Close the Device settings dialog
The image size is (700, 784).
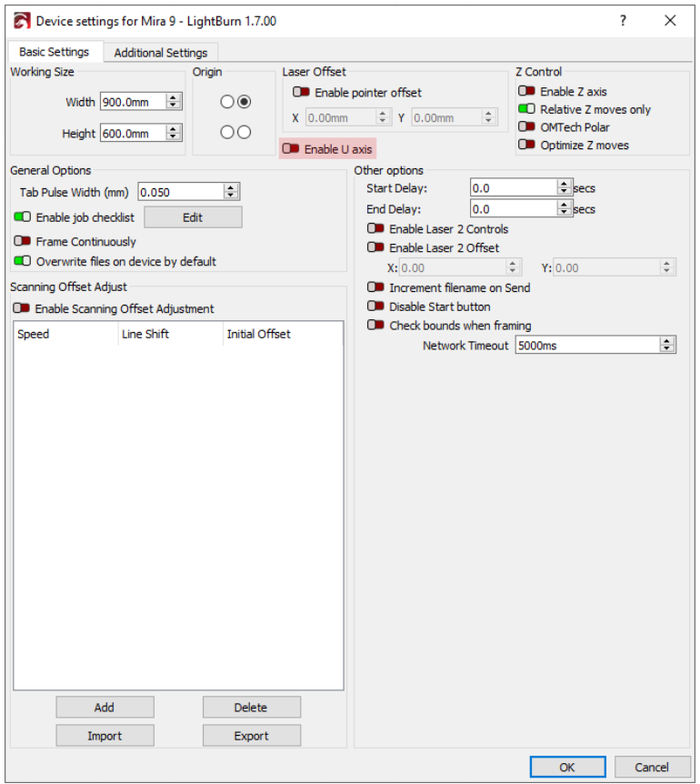pyautogui.click(x=670, y=21)
